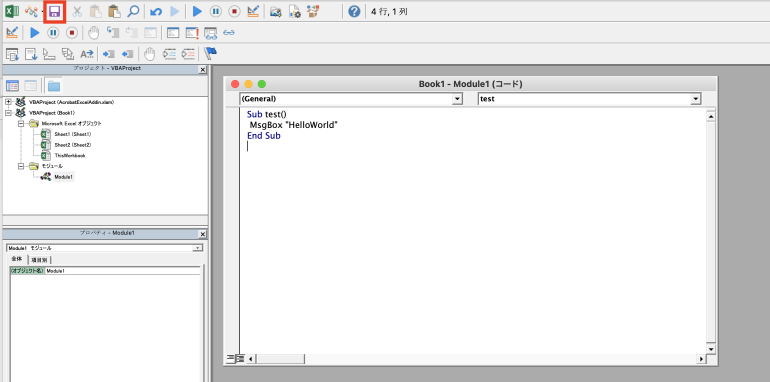770x382 pixels.
Task: Undo the last edit with the blue arrow
Action: point(156,11)
